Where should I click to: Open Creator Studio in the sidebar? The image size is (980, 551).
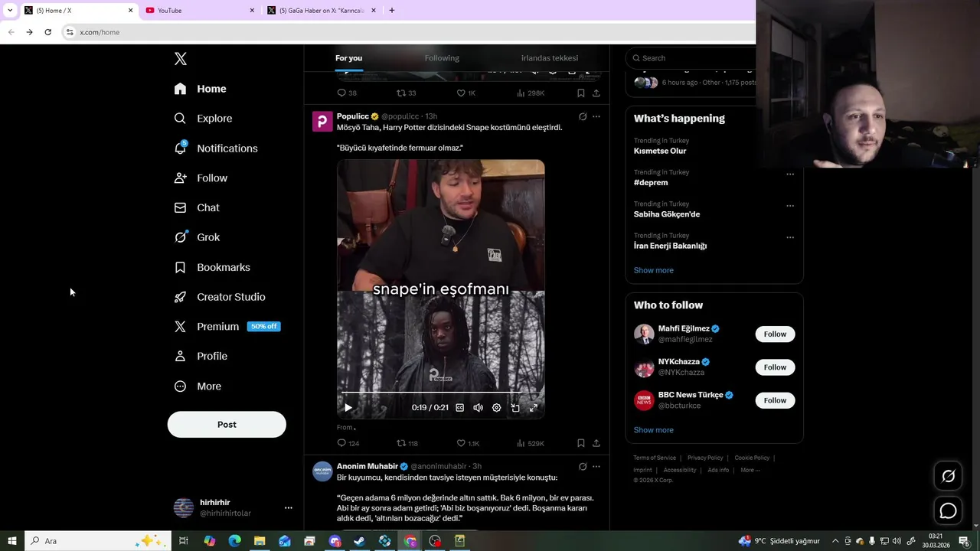point(220,297)
